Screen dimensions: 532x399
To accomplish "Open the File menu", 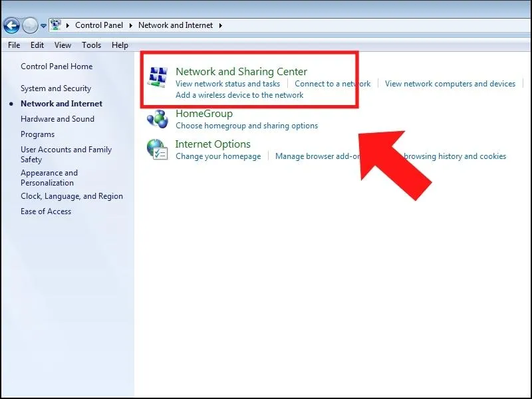I will tap(13, 45).
